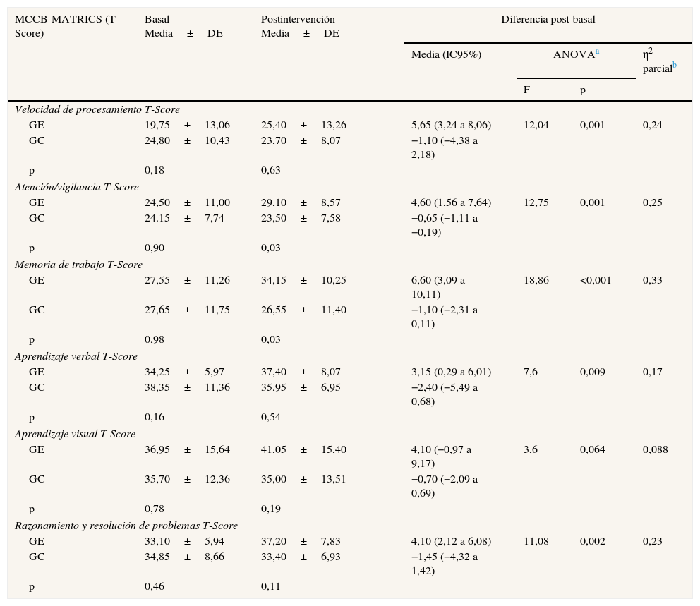Click the ANOVA p value 0,064
This screenshot has height=606, width=700.
pyautogui.click(x=592, y=449)
